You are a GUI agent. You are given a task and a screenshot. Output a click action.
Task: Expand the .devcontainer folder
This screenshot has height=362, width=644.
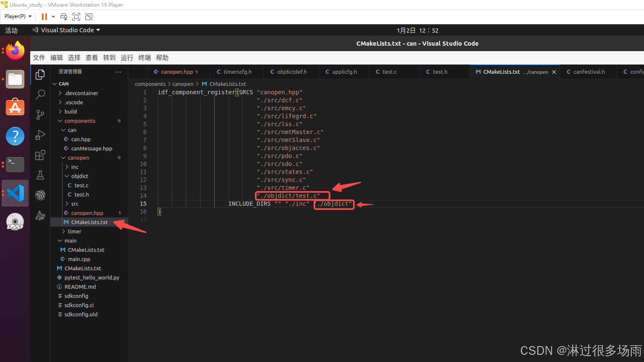coord(89,93)
